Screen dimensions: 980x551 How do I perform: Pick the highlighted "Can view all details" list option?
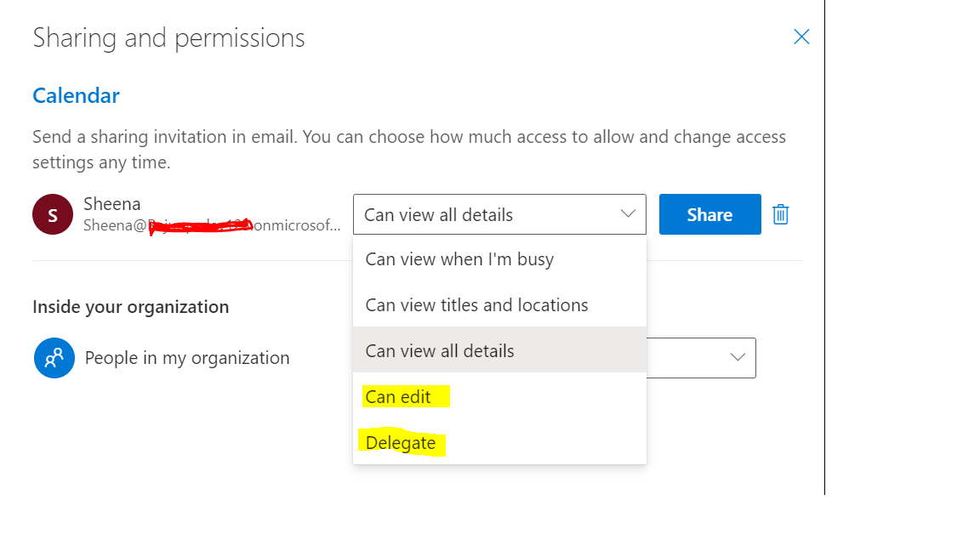point(440,351)
